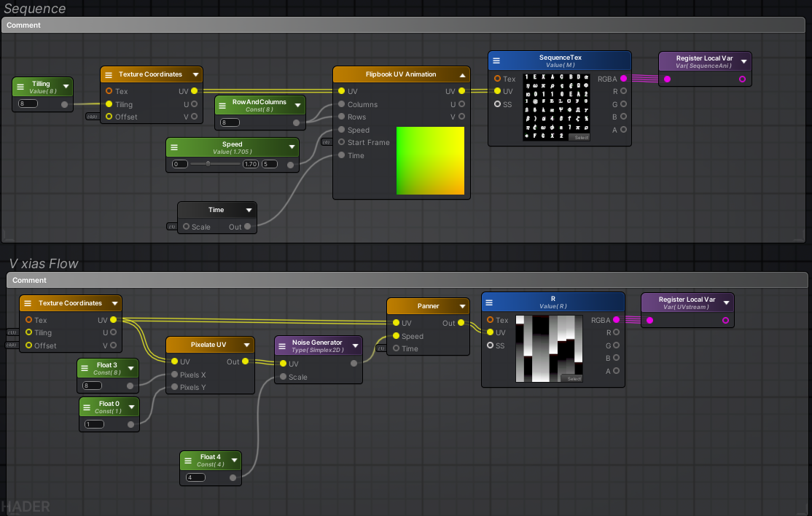Open the lower Texture Coordinates hamburger icon

[28, 303]
